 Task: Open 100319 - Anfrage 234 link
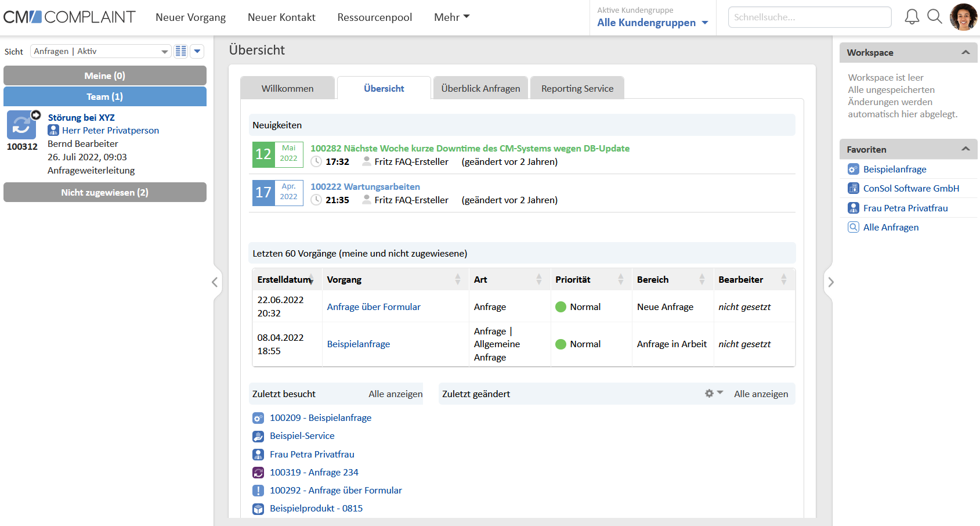pyautogui.click(x=314, y=472)
